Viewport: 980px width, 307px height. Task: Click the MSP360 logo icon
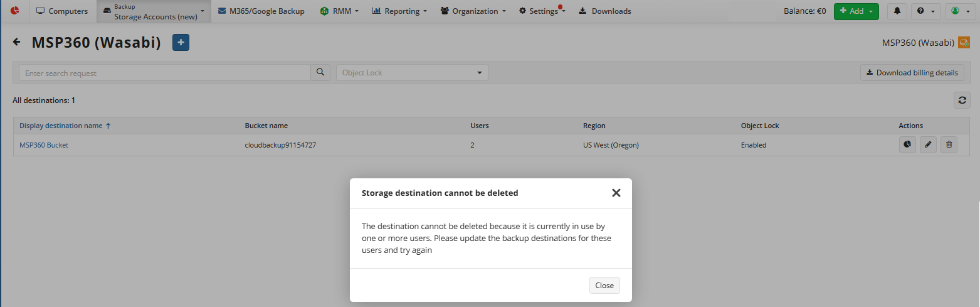tap(15, 11)
